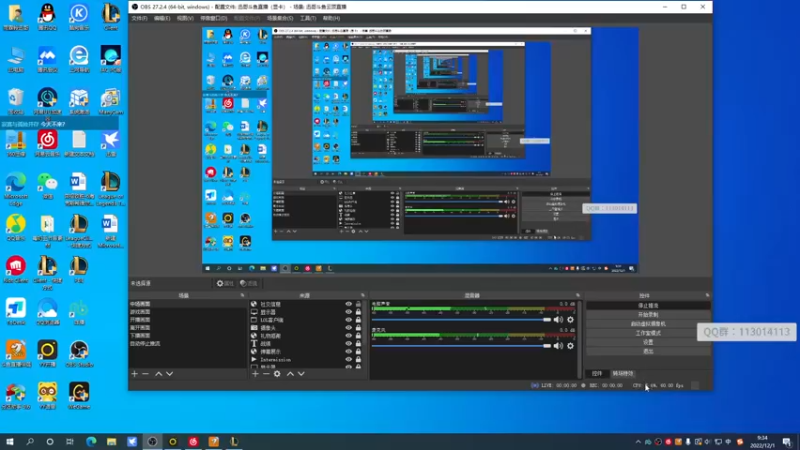Viewport: 800px width, 450px height.
Task: Click the Sources list scrollbar
Action: pyautogui.click(x=366, y=334)
